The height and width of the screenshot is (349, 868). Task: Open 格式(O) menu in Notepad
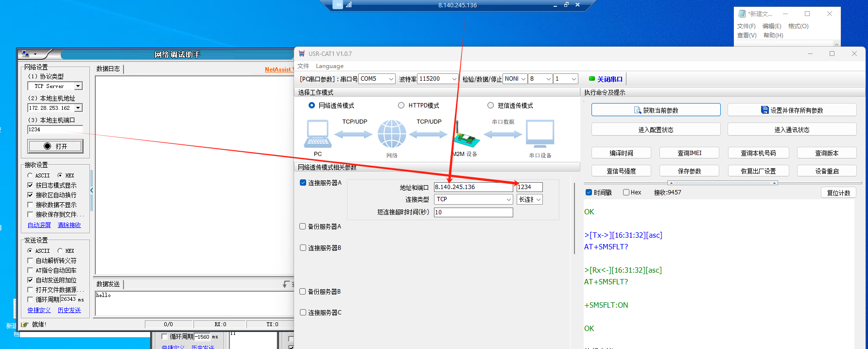799,26
